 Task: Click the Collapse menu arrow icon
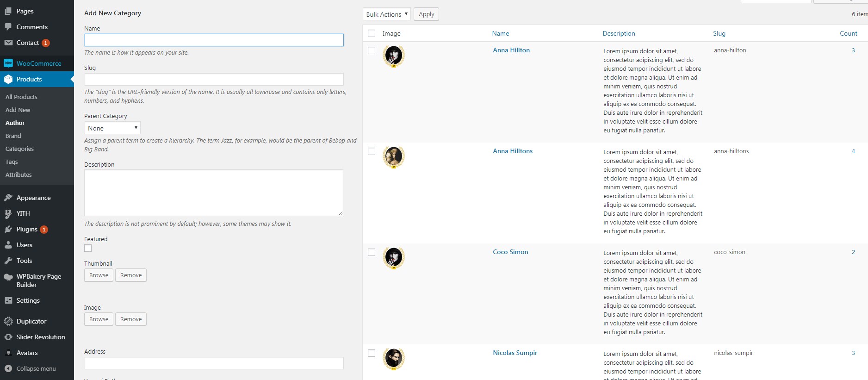tap(8, 368)
